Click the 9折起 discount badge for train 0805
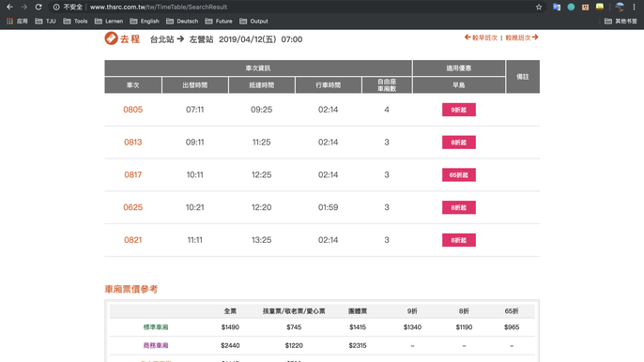The height and width of the screenshot is (362, 644). pyautogui.click(x=459, y=110)
